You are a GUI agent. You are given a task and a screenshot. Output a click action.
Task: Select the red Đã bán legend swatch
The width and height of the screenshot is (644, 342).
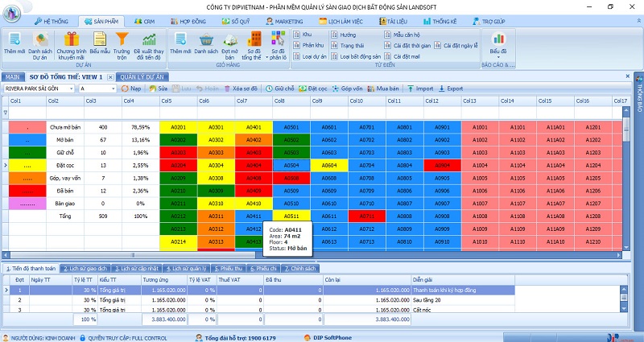(28, 191)
